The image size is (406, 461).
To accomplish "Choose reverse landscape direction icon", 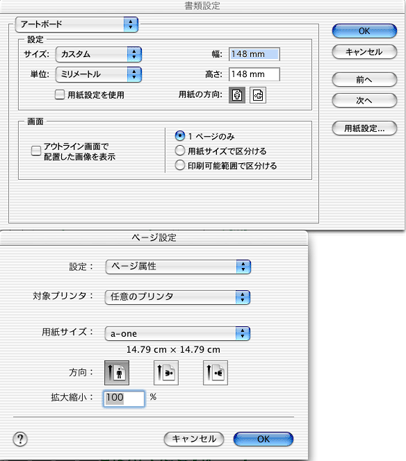I will tap(215, 373).
